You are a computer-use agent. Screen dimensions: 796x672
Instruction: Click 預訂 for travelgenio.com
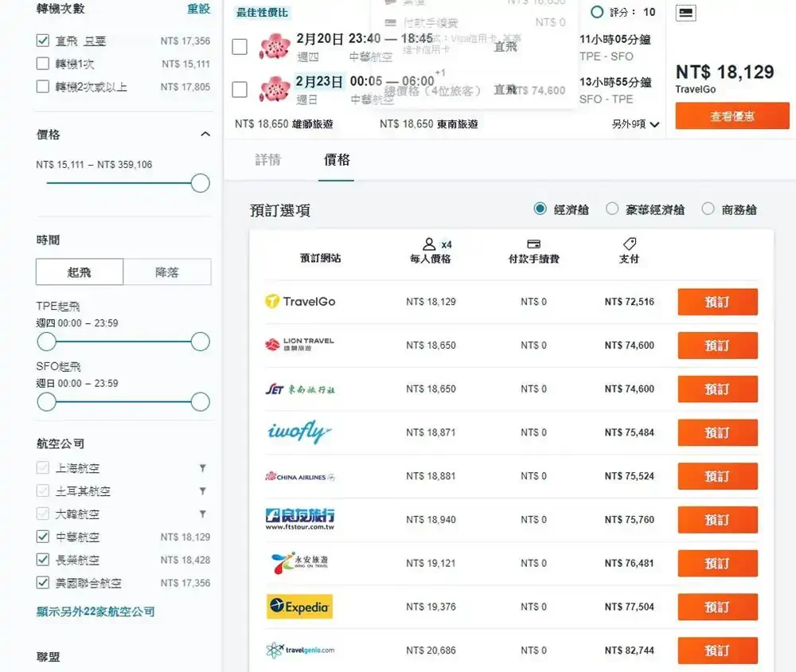pyautogui.click(x=717, y=651)
